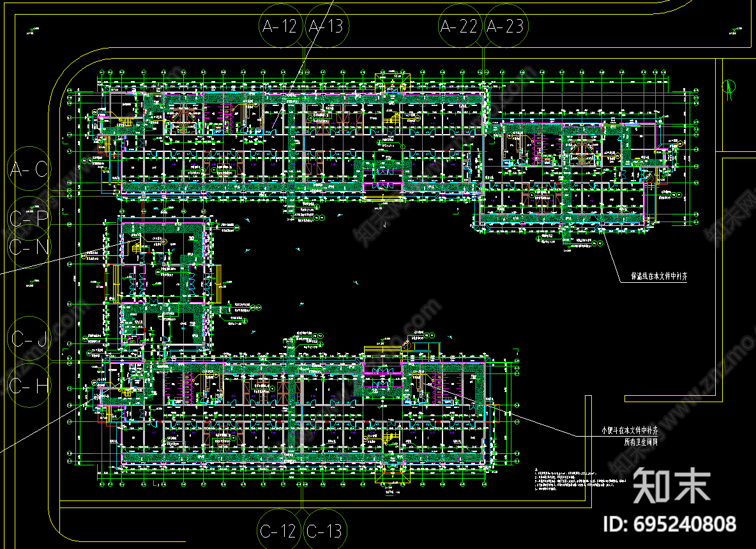Click the C-H axis bubble
Viewport: 756px width, 549px height.
pyautogui.click(x=29, y=386)
